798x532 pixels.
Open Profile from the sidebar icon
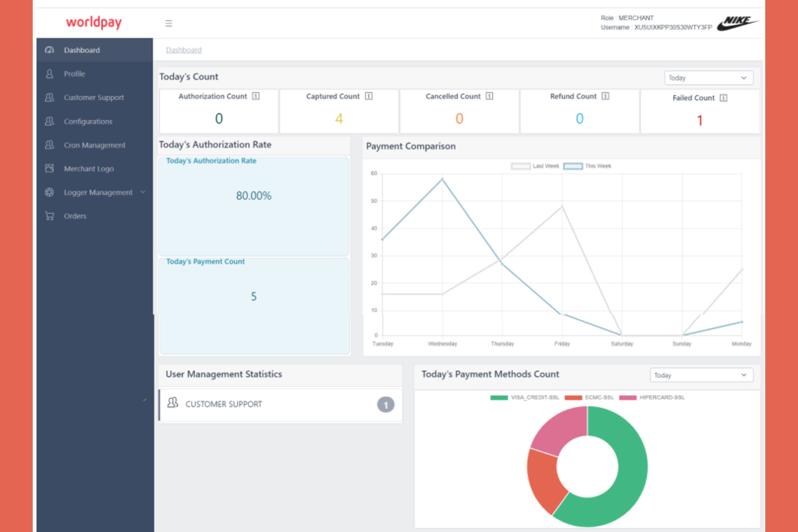(49, 74)
